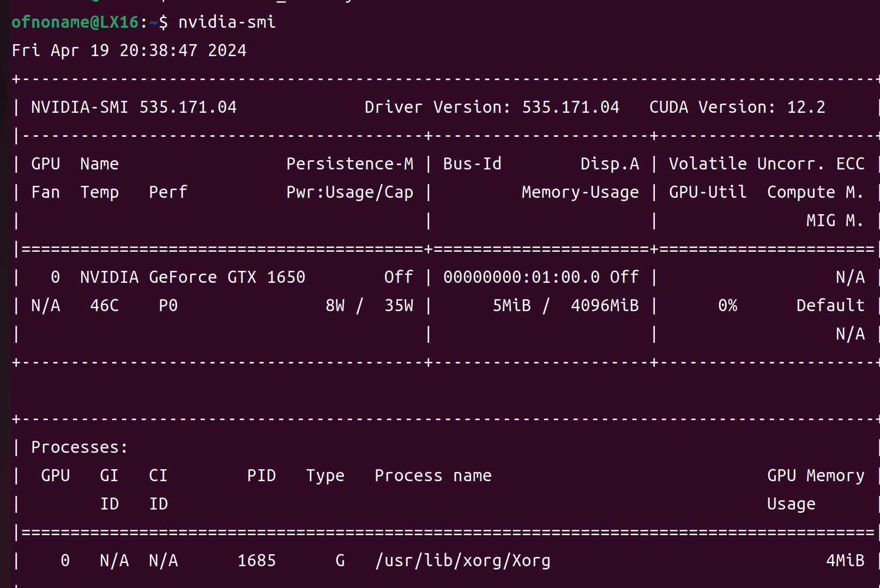Click the 4MiB process memory usage

click(845, 561)
